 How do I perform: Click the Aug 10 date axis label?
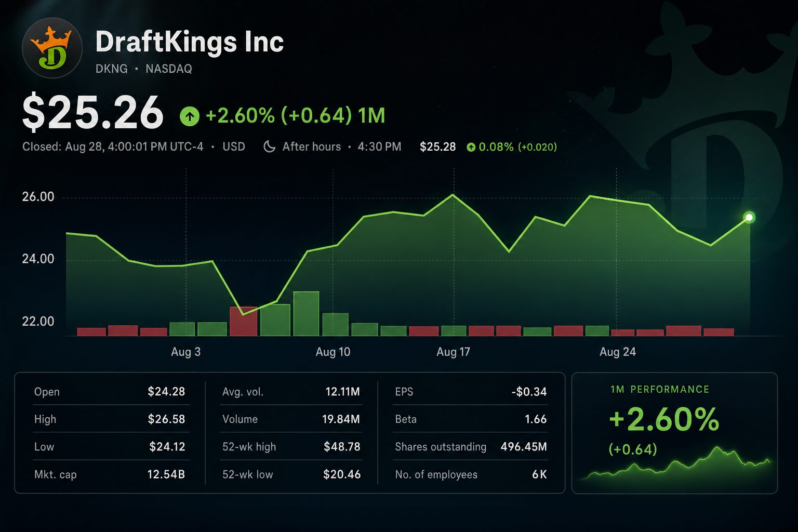333,352
